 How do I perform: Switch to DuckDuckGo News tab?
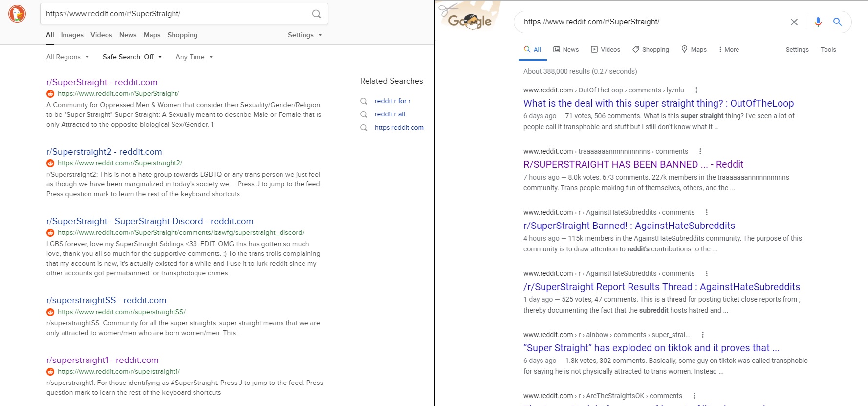(128, 35)
